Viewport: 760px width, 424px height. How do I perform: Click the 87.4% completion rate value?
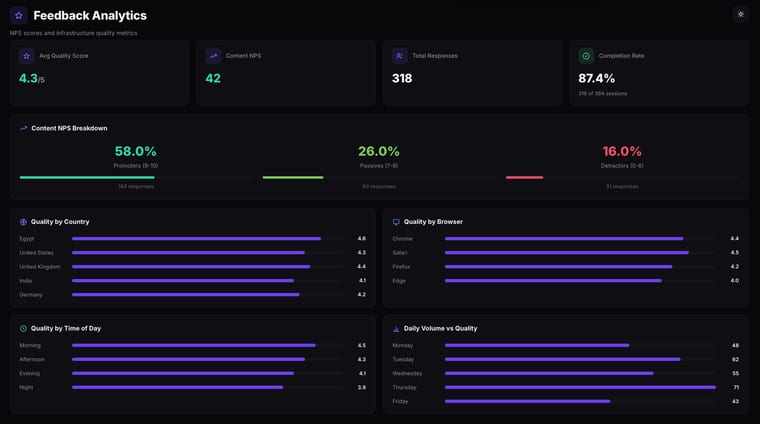(x=596, y=78)
